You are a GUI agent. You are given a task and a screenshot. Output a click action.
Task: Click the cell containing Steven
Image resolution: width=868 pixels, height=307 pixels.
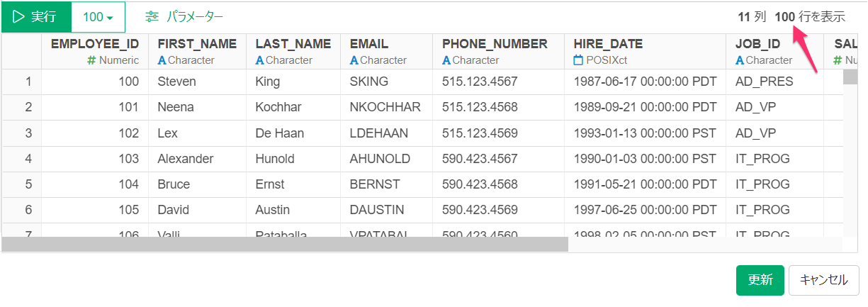(198, 82)
